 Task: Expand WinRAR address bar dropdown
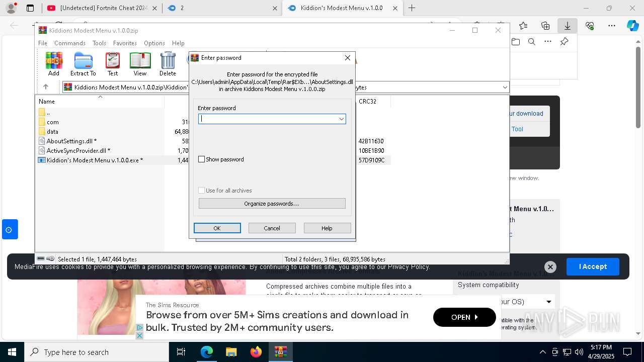coord(505,87)
